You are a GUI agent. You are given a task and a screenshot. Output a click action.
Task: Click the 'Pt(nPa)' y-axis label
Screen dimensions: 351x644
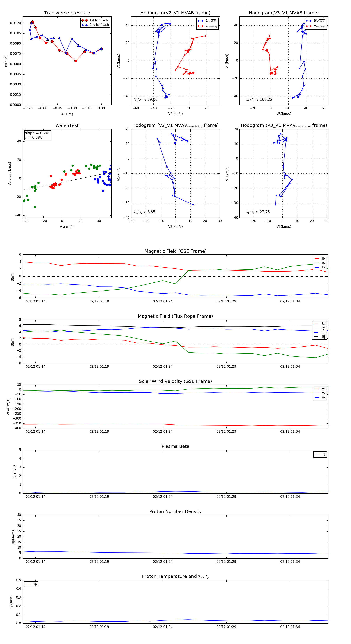click(6, 61)
